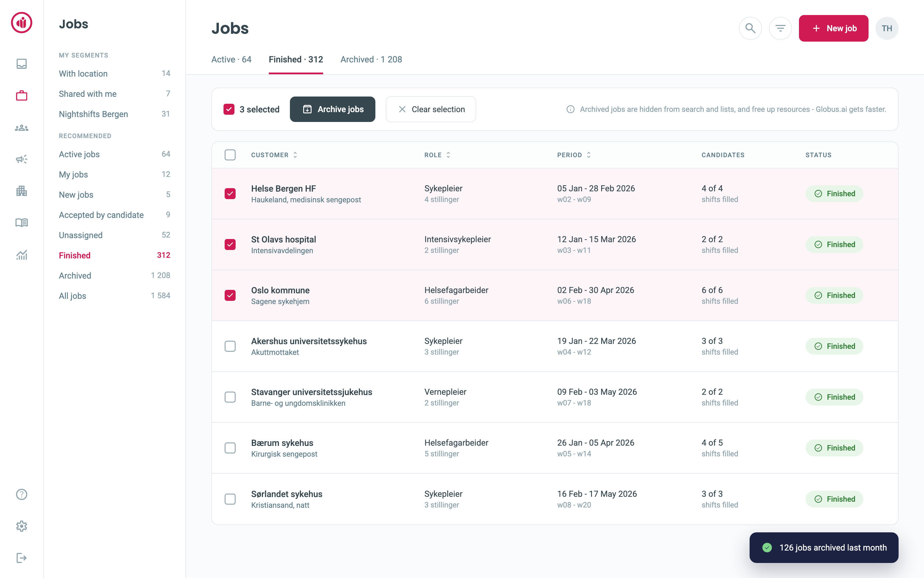Click the '4 of 5' candidates cell

pos(712,443)
